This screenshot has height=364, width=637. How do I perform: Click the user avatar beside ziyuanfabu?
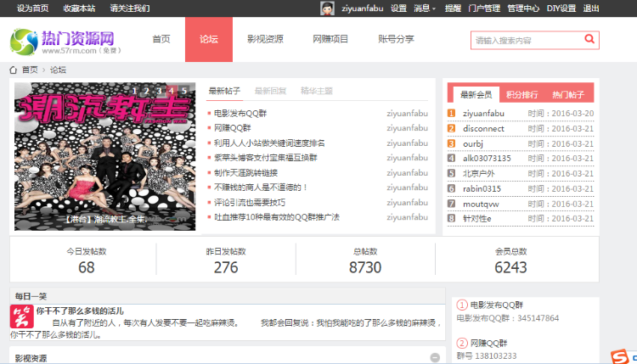coord(327,8)
